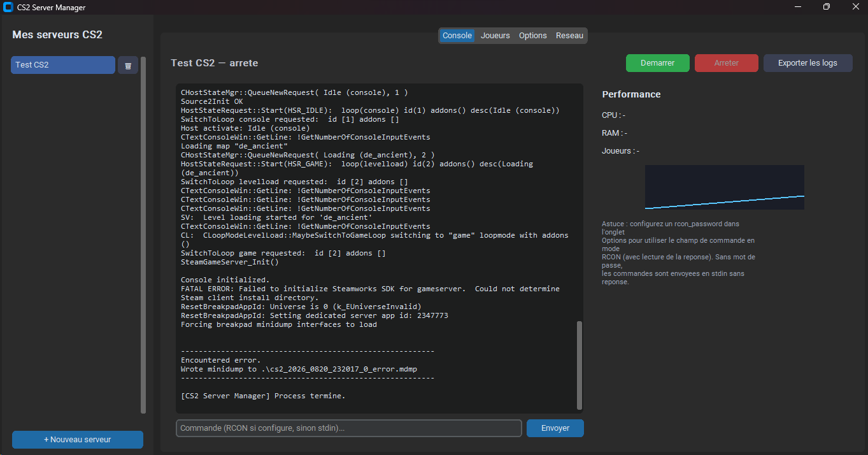Image resolution: width=868 pixels, height=455 pixels.
Task: Restore down the application window
Action: click(827, 7)
